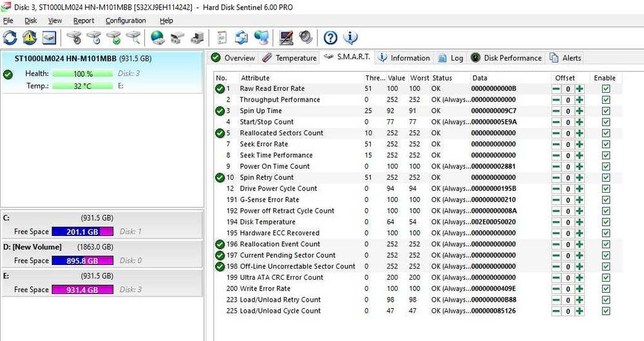Viewport: 644px width, 341px height.
Task: Open the Disk menu
Action: pyautogui.click(x=30, y=21)
